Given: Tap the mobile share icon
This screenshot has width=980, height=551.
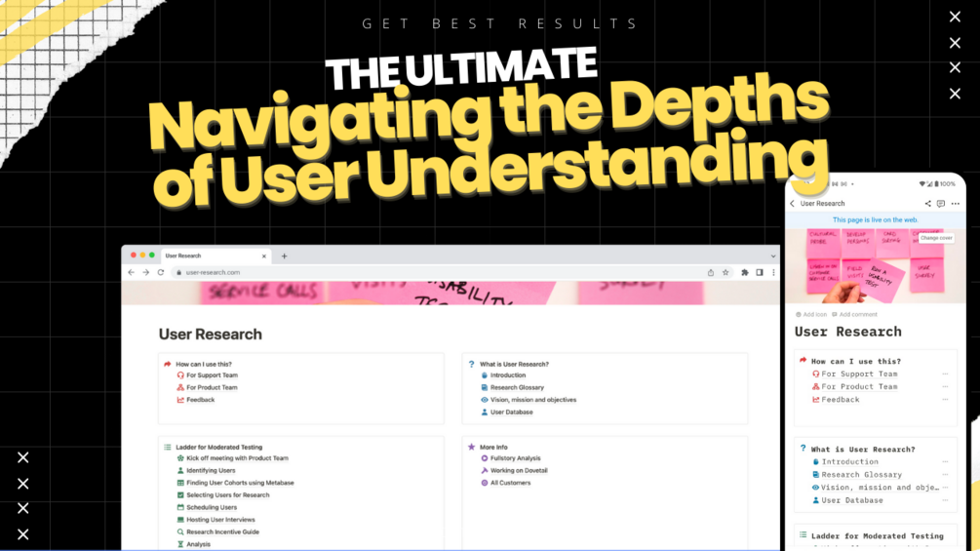Looking at the screenshot, I should [x=927, y=204].
